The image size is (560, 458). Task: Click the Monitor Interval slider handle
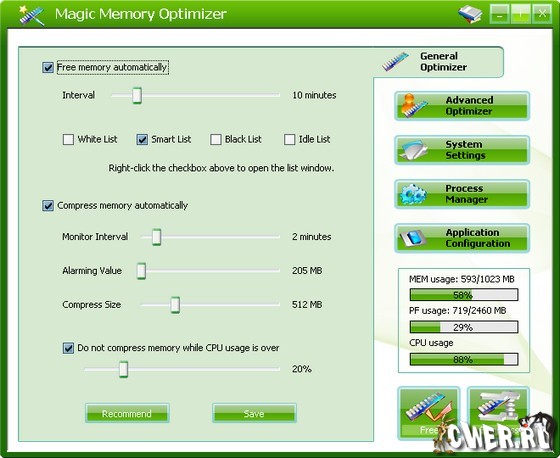tap(156, 237)
